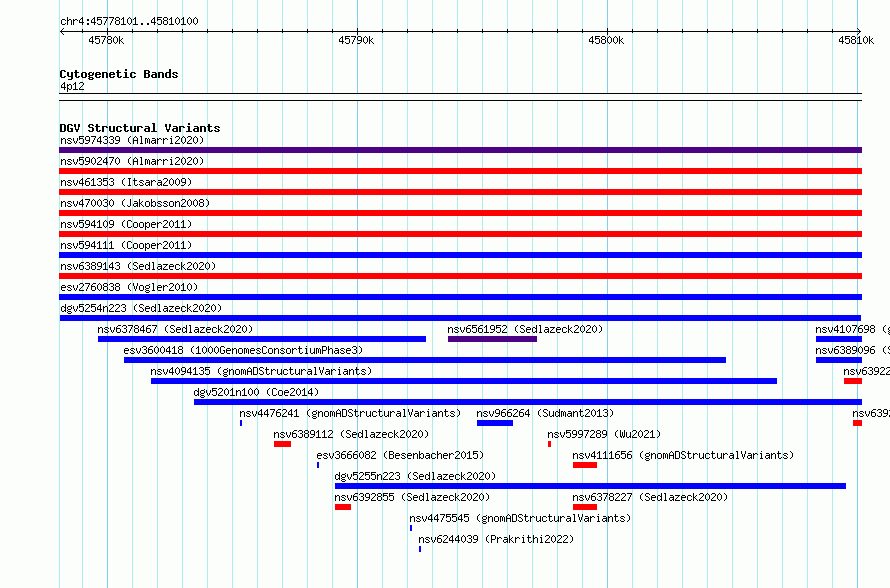Select the dgv5254n223 (Sedlazeck2020) label

pos(141,308)
